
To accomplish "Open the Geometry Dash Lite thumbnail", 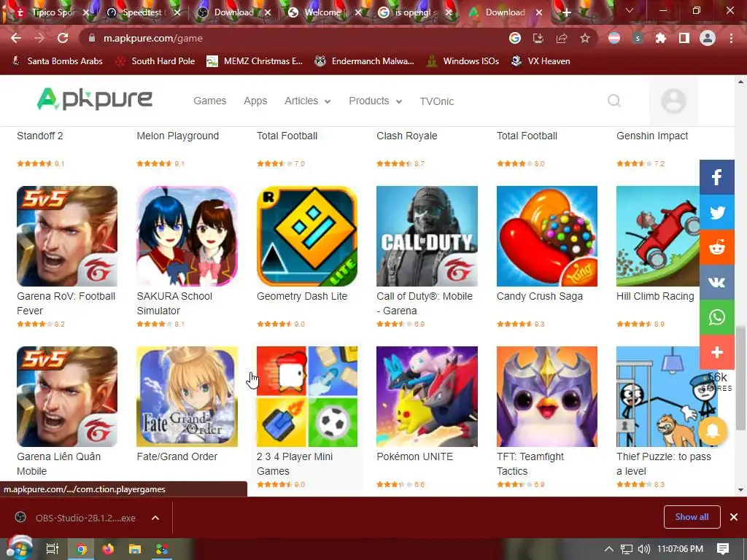I will pyautogui.click(x=307, y=236).
